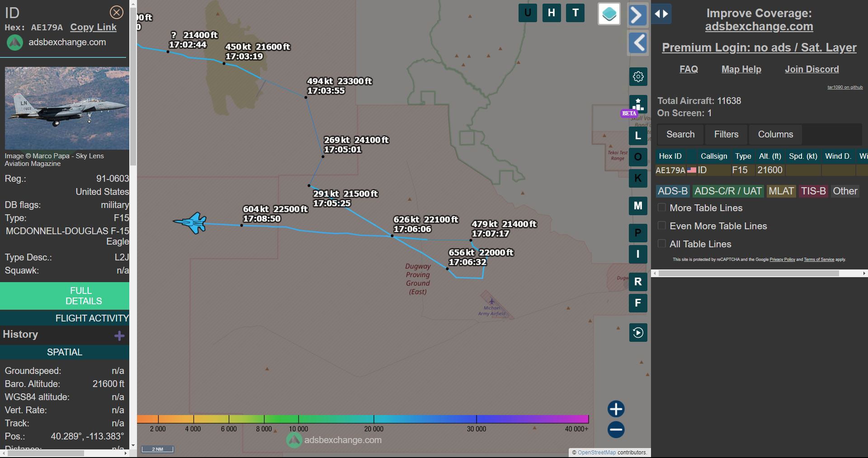Click the T map button

point(576,13)
